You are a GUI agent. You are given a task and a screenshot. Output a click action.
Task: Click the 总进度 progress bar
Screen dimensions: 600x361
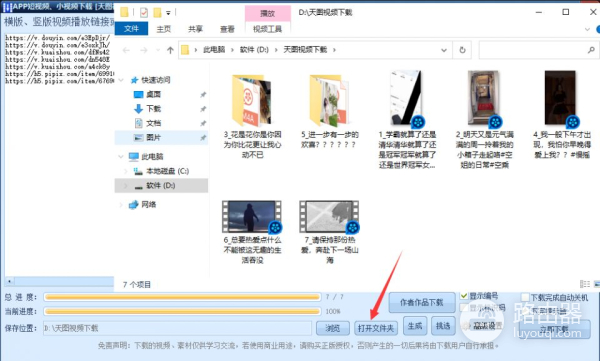[x=182, y=297]
